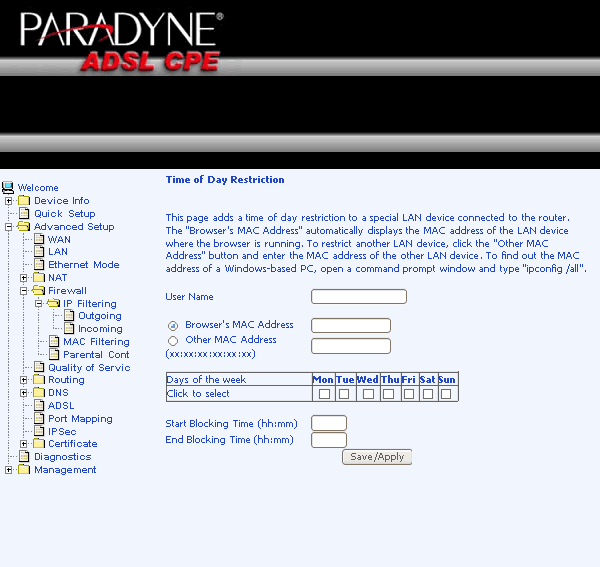
Task: Check the Sat checkbox
Action: (x=428, y=394)
